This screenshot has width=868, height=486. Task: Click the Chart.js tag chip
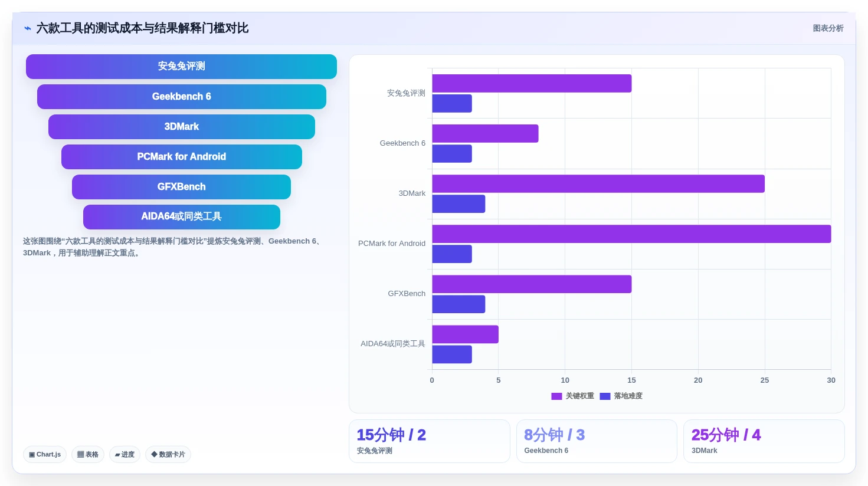(45, 455)
